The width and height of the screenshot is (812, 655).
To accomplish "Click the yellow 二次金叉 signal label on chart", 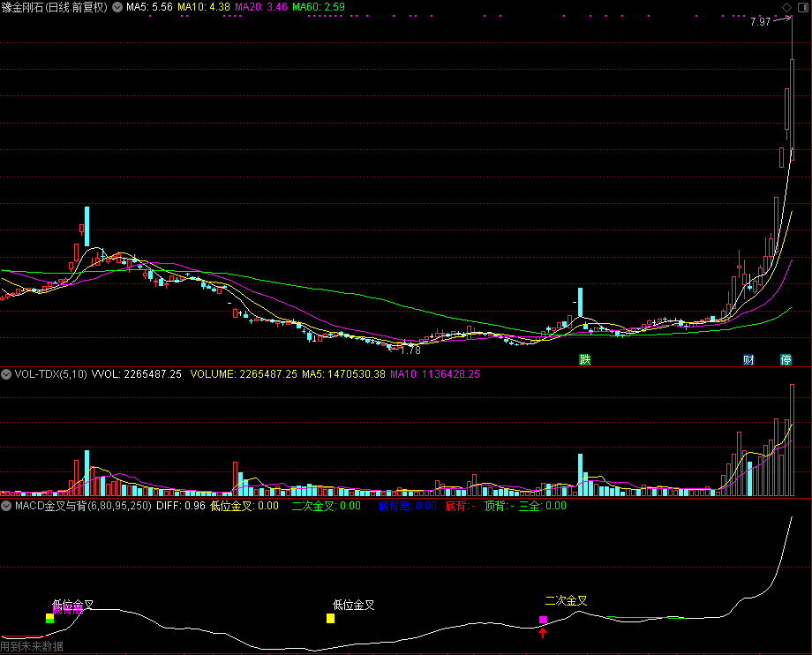I will [566, 600].
